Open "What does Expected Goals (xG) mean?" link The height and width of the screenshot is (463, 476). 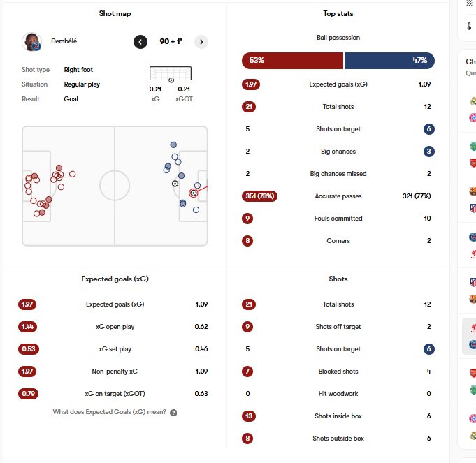pyautogui.click(x=109, y=412)
